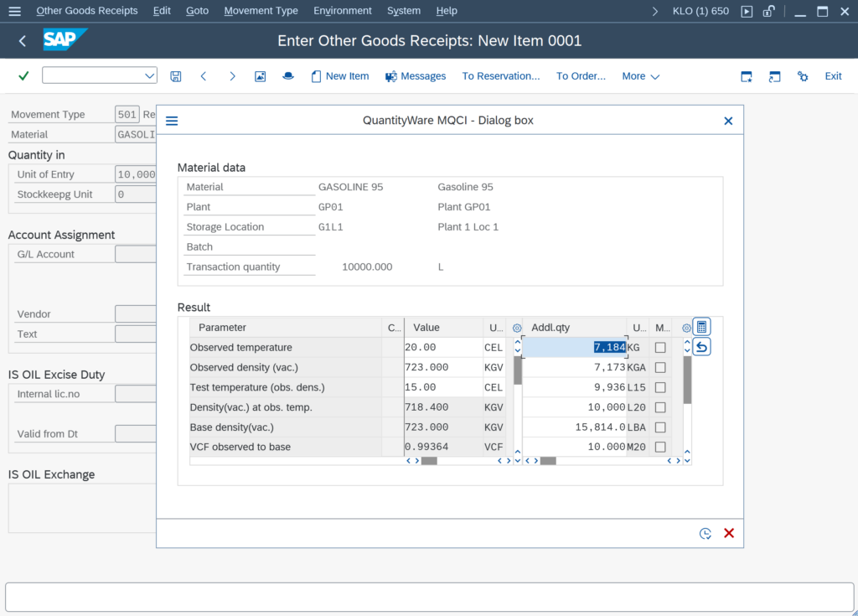
Task: Click the lock icon in title bar
Action: click(x=769, y=11)
